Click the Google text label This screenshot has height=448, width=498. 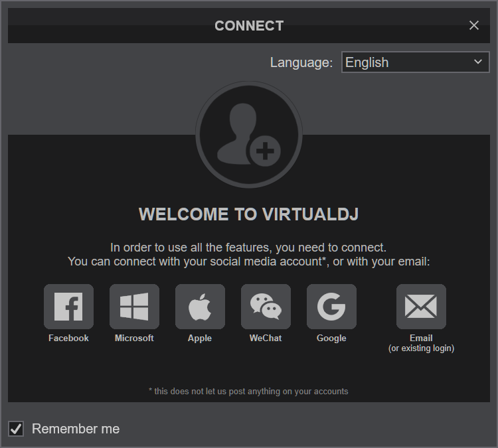(x=331, y=338)
